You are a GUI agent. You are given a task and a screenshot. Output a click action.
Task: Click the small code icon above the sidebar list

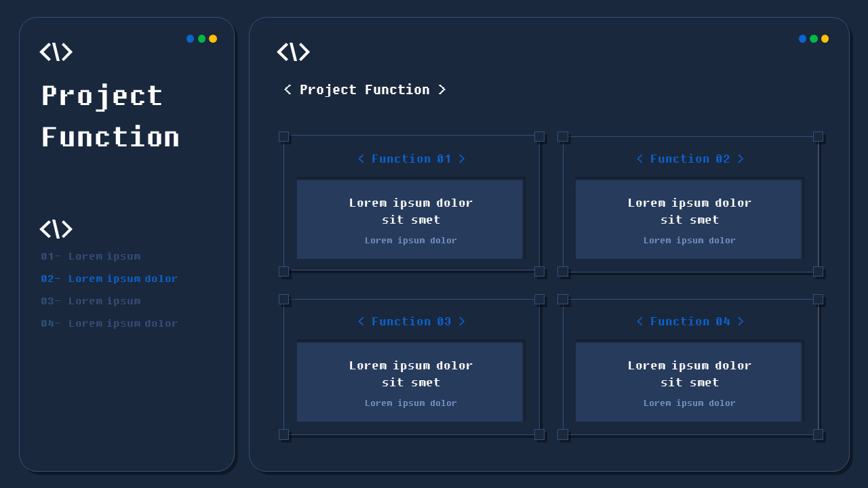pyautogui.click(x=56, y=229)
